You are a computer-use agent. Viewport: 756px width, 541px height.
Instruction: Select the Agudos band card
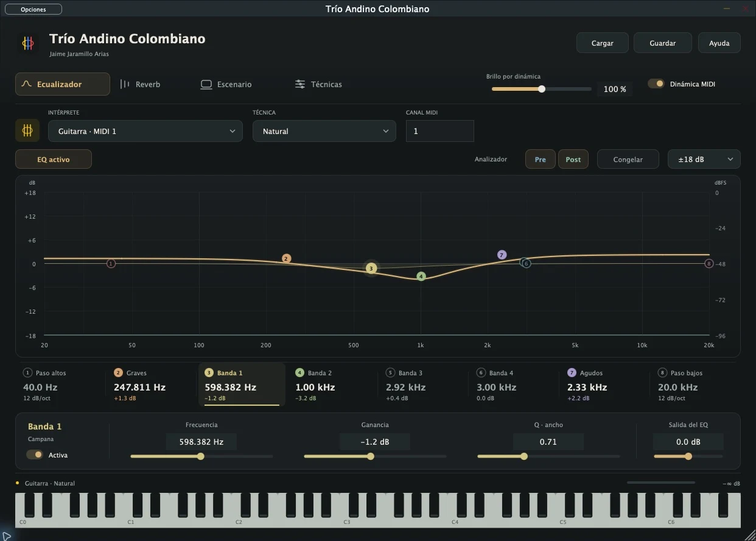coord(604,384)
